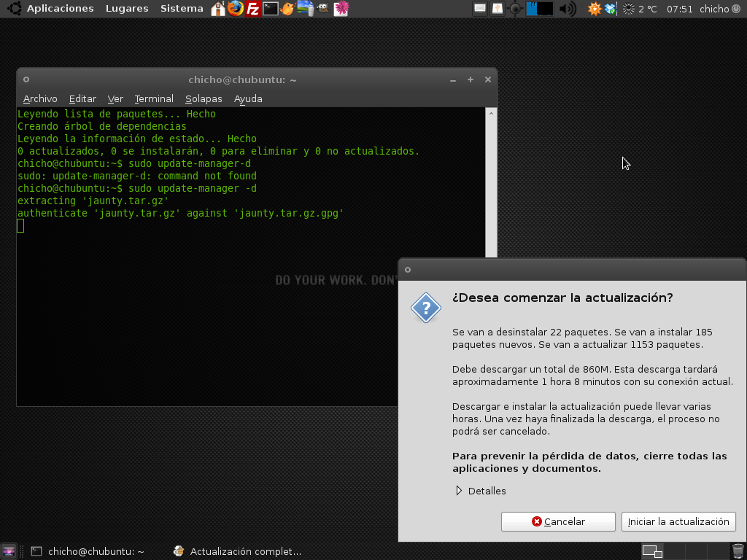Open the blue system monitor graph
Image resolution: width=747 pixels, height=560 pixels.
coord(540,9)
